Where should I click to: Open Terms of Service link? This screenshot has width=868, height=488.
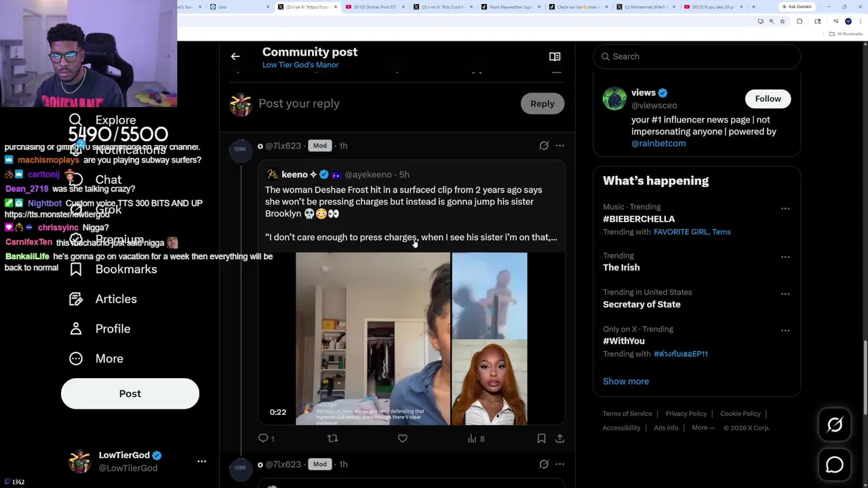(627, 414)
